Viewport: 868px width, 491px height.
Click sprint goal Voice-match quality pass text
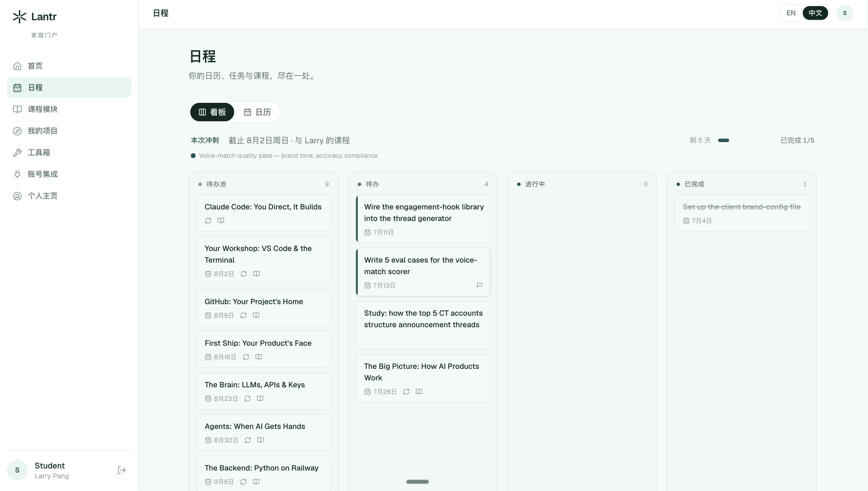[x=288, y=155]
